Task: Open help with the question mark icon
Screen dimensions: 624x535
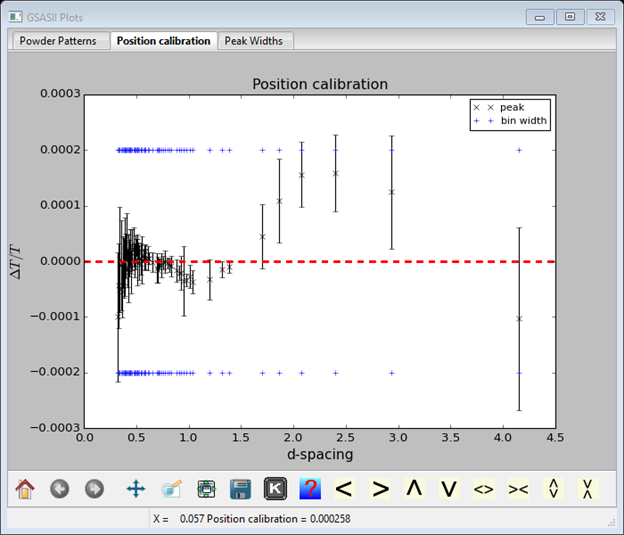Action: [x=310, y=489]
